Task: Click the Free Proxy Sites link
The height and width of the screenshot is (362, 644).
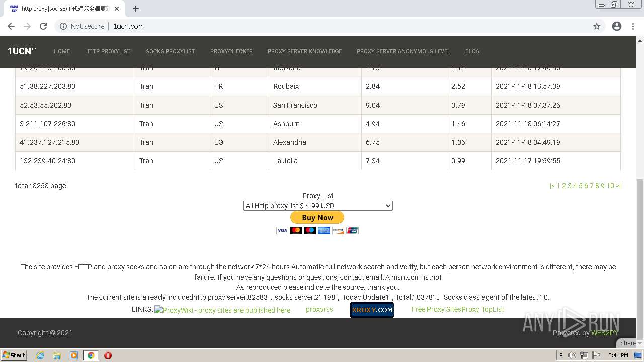Action: click(x=436, y=309)
